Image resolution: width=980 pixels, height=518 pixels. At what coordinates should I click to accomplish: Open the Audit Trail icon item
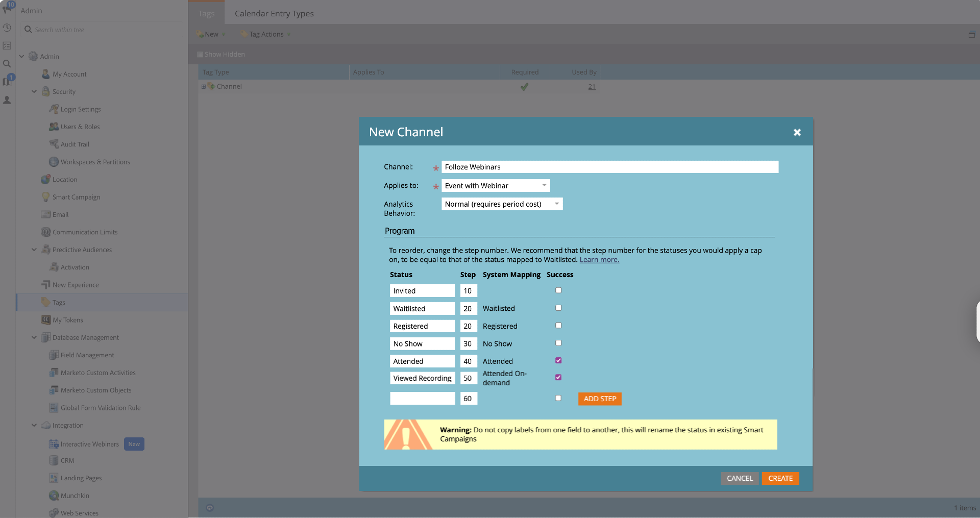click(x=54, y=144)
